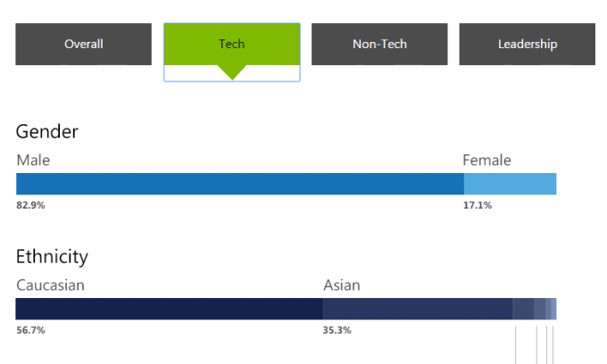Select the Asian segment of ethnicity bar
Screen dimensions: 607x364
418,309
